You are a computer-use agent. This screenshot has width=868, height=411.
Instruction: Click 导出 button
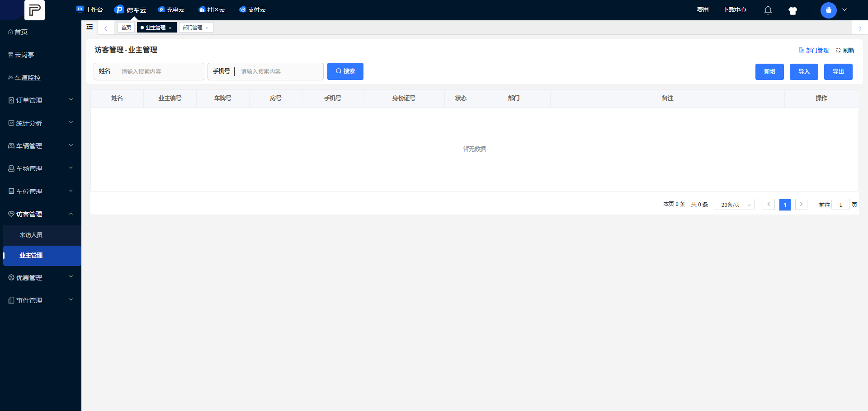838,72
